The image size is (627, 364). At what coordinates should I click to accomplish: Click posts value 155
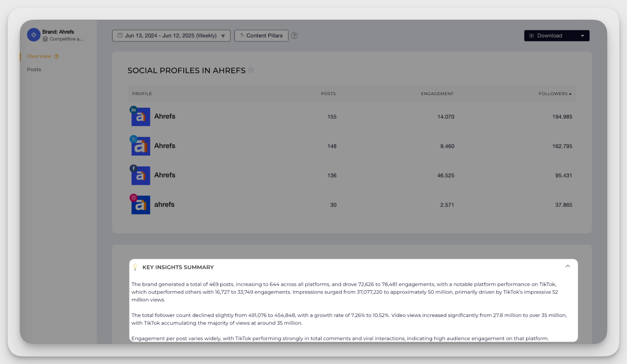point(332,117)
